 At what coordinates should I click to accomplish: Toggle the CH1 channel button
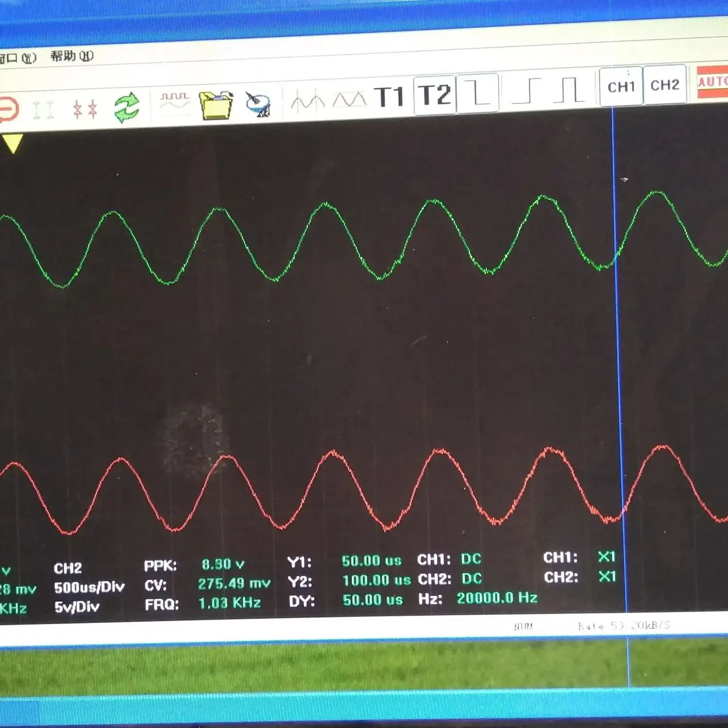621,86
